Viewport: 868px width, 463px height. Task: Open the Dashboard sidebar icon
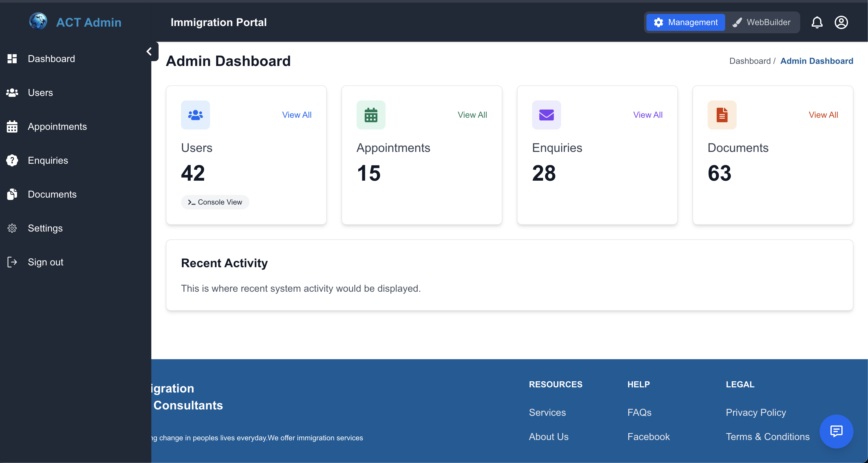(x=12, y=59)
